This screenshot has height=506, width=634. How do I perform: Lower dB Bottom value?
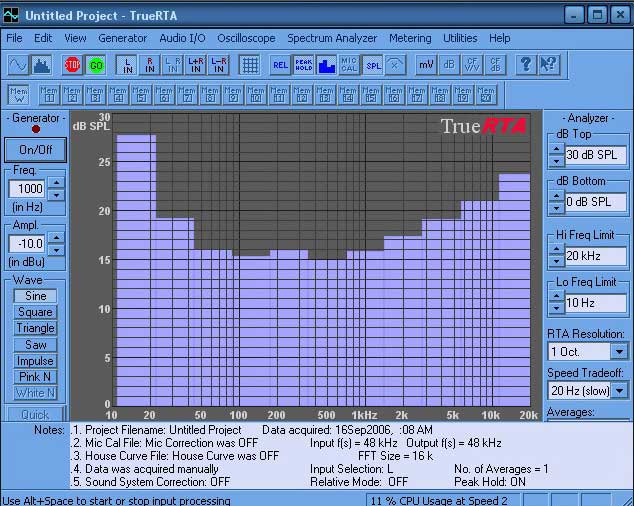point(557,208)
